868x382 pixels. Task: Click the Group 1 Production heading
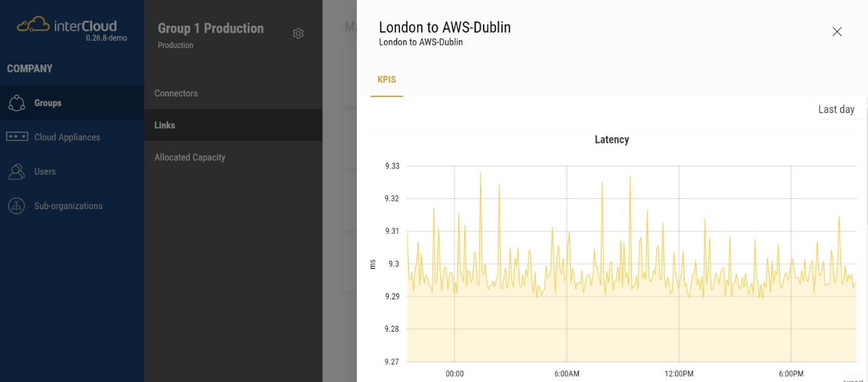pos(211,28)
